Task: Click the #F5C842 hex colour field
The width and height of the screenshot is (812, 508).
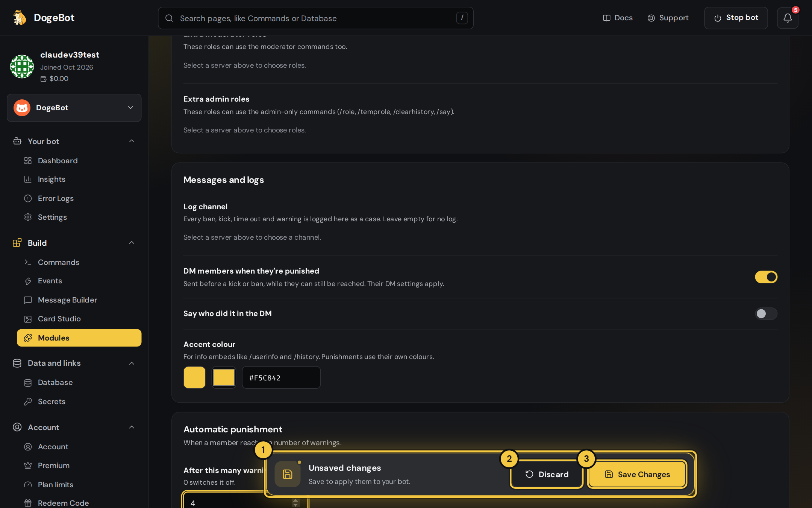Action: 281,377
